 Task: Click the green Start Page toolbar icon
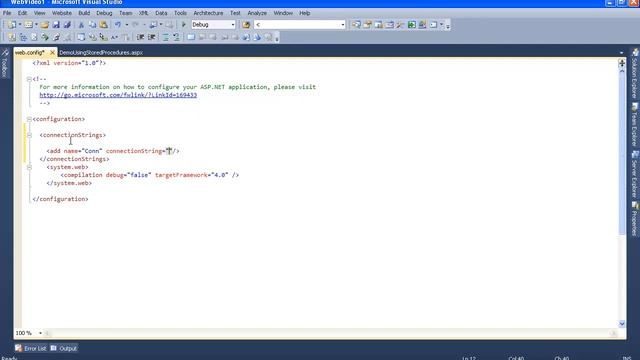coord(411,25)
